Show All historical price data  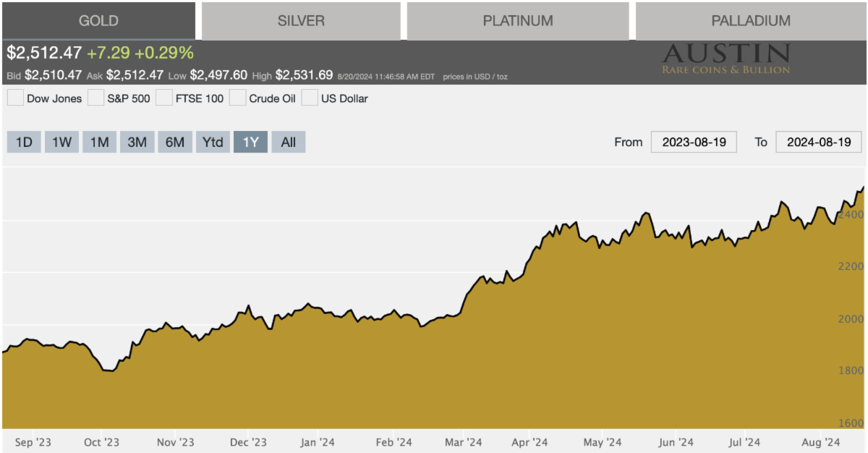tap(288, 142)
